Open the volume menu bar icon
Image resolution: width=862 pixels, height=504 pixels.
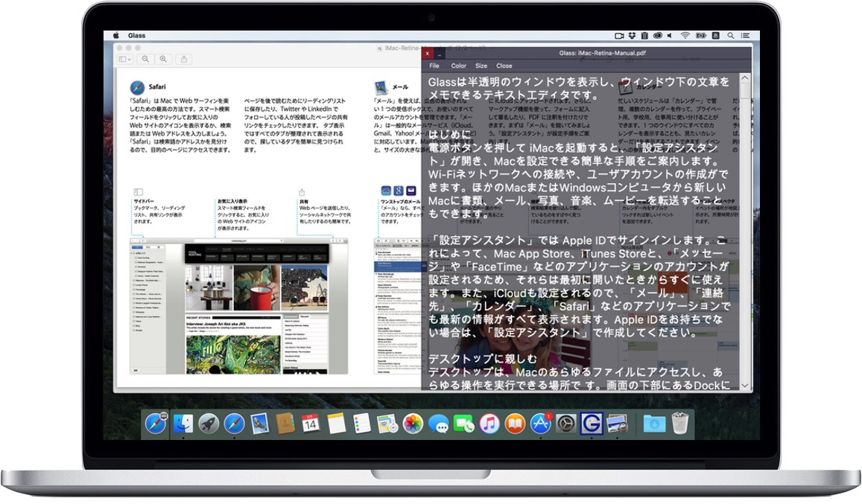click(x=670, y=35)
